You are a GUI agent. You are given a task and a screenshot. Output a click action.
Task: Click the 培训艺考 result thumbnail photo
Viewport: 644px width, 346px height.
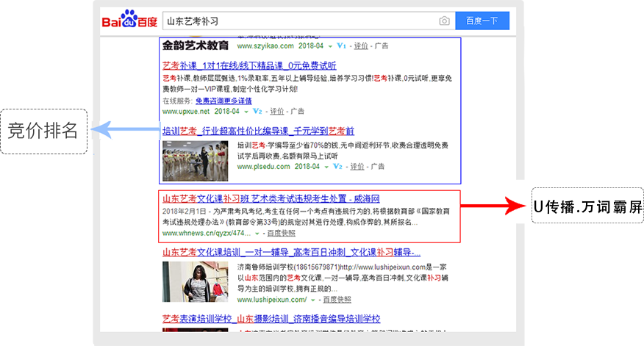pyautogui.click(x=195, y=161)
